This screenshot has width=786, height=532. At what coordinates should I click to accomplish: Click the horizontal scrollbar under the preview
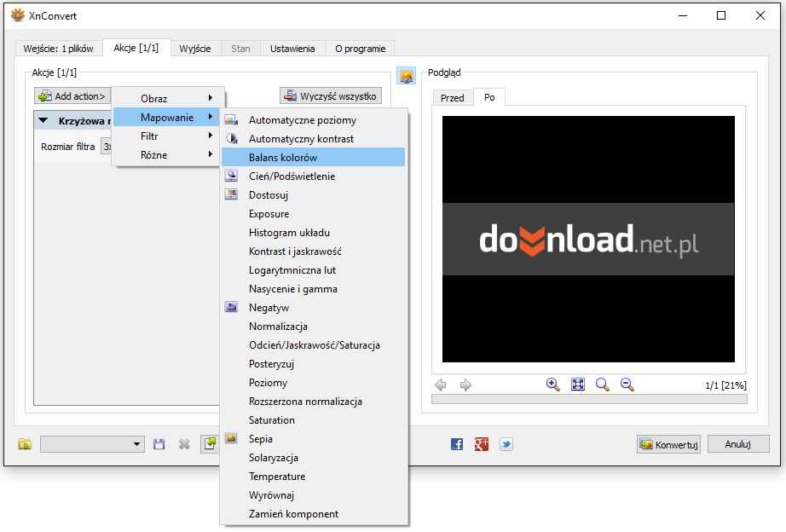590,399
